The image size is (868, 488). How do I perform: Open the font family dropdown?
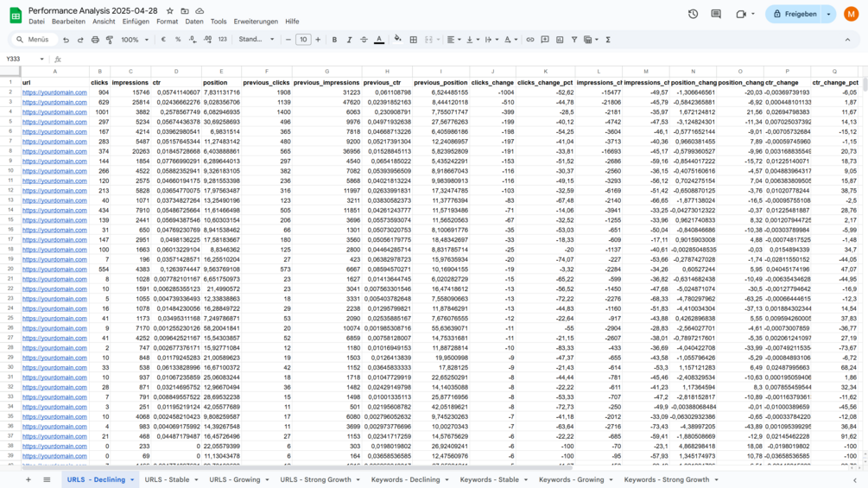click(x=256, y=40)
